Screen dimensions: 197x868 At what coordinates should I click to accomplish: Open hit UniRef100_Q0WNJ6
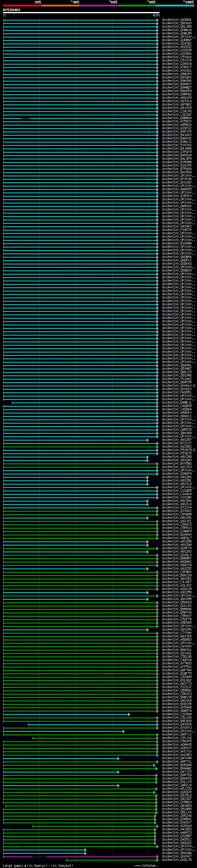click(x=176, y=30)
